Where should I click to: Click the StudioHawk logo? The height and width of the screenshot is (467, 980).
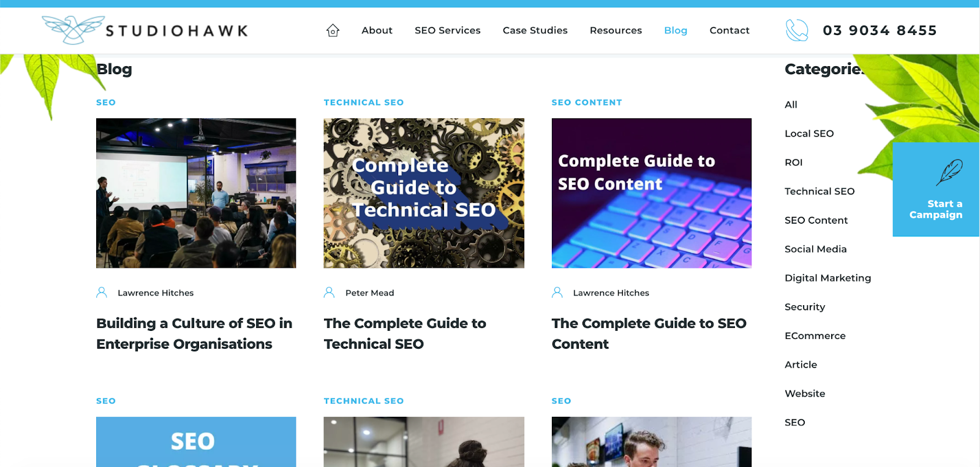(x=145, y=30)
